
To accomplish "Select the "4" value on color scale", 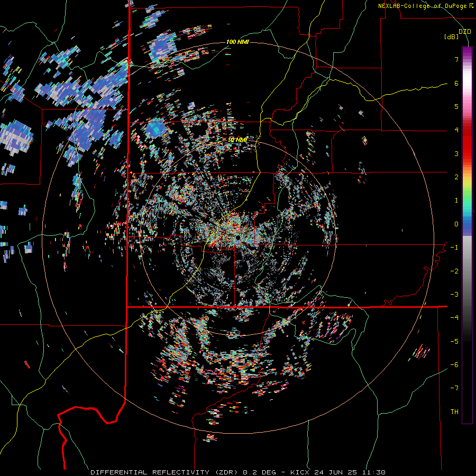I will coord(456,130).
